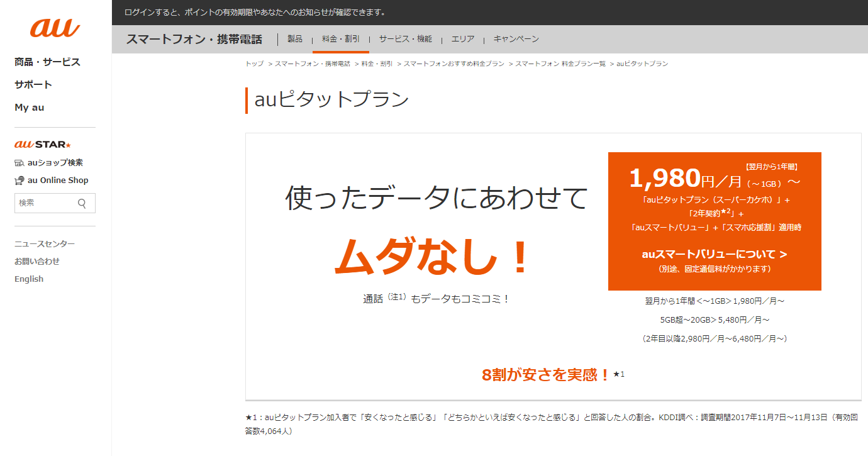Click the auショップ検索 store icon
Screen dimensions: 868x456
(19, 163)
